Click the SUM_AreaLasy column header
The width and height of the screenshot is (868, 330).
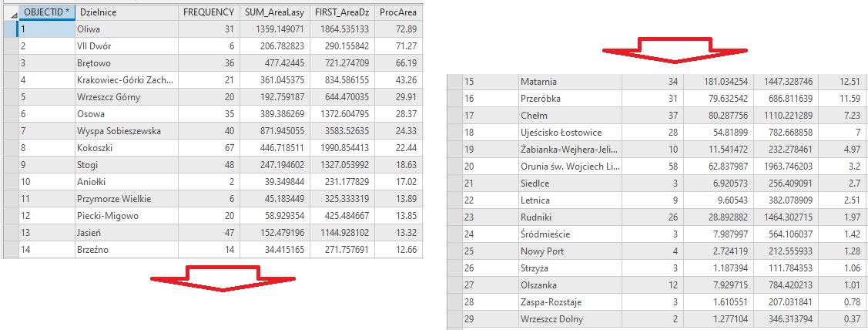coord(275,12)
